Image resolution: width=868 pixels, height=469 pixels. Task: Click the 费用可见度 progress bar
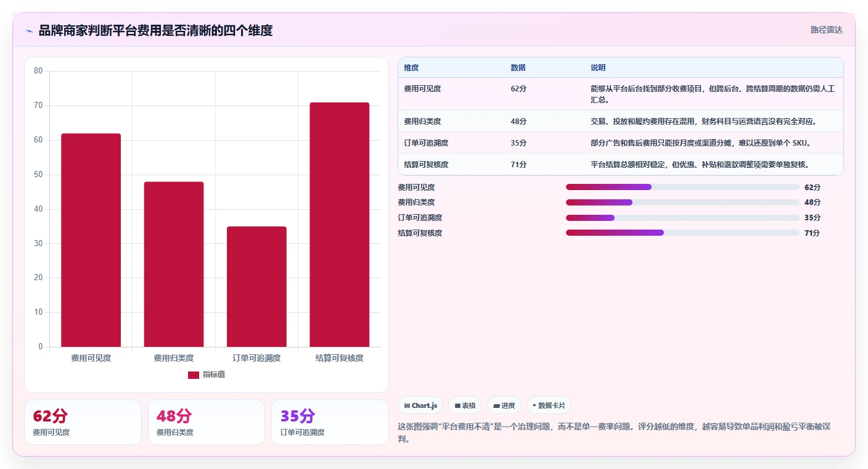pyautogui.click(x=682, y=187)
